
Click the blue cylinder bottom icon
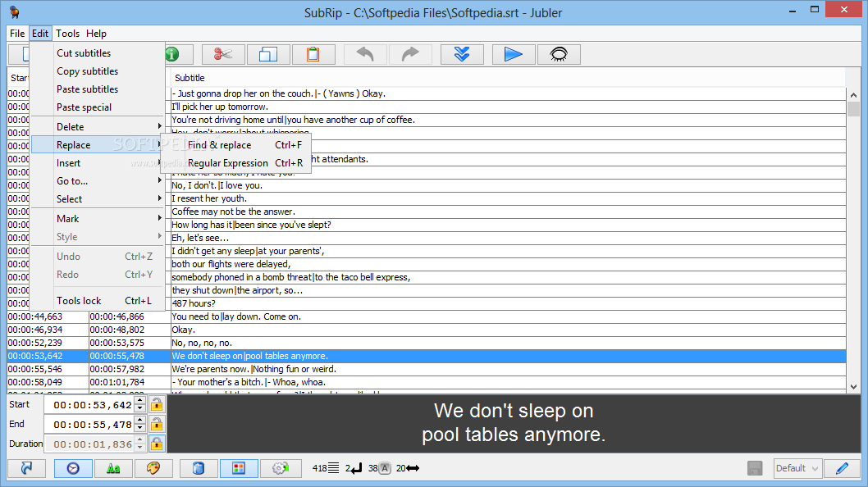(199, 468)
